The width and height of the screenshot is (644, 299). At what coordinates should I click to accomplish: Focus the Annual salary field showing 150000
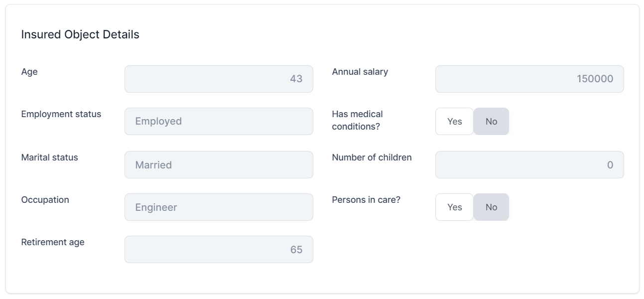tap(529, 79)
